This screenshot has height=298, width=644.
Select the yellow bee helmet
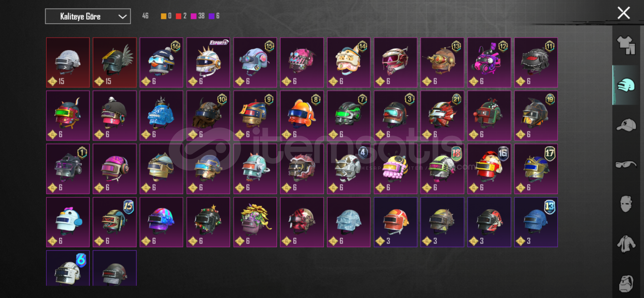click(x=395, y=169)
